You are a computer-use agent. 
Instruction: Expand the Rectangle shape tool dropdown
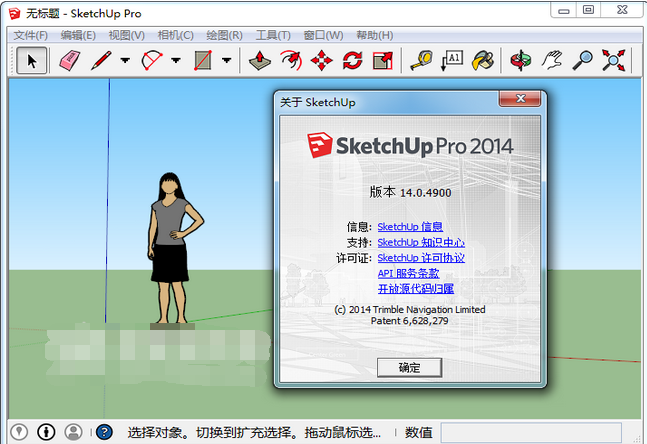[x=227, y=60]
